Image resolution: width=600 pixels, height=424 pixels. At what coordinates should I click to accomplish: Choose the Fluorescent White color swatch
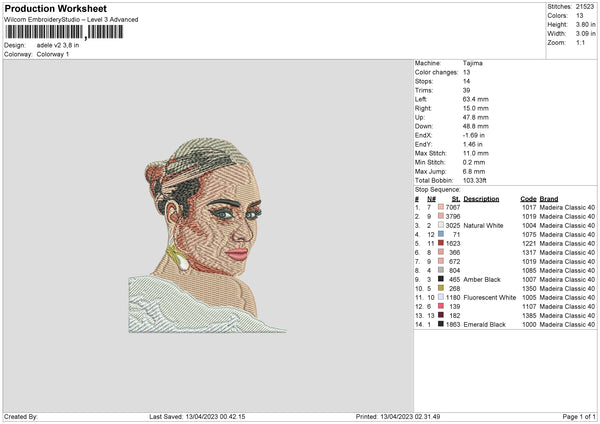pyautogui.click(x=441, y=297)
